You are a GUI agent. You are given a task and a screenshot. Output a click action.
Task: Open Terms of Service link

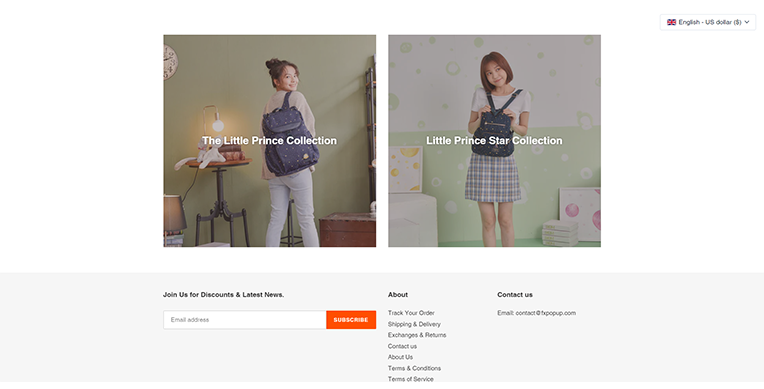point(410,379)
